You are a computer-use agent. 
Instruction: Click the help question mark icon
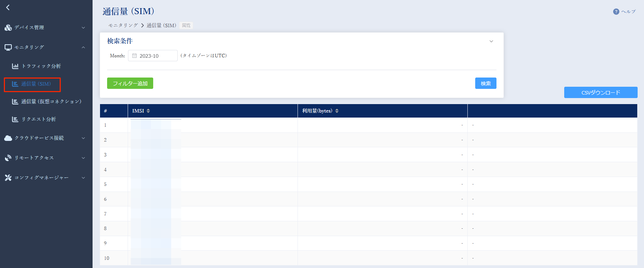pyautogui.click(x=616, y=12)
